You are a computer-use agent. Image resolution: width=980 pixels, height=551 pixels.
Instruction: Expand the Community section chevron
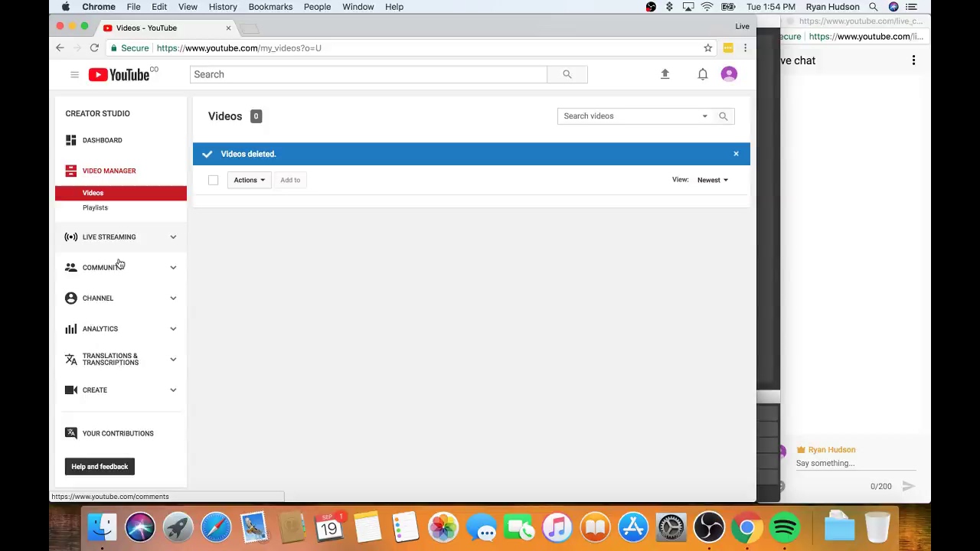pyautogui.click(x=173, y=267)
